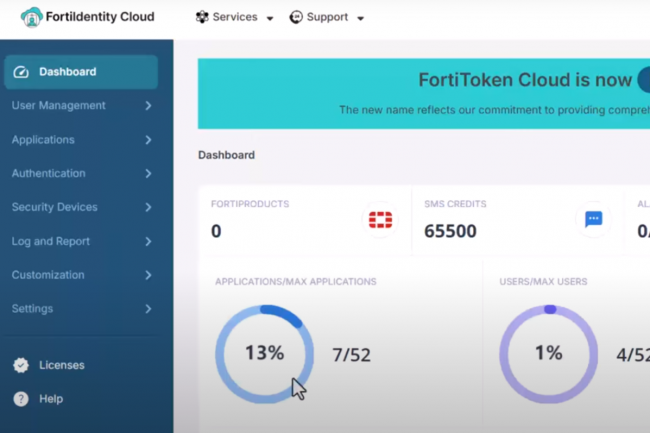This screenshot has height=433, width=650.
Task: Click the Support headset icon in top bar
Action: 296,17
